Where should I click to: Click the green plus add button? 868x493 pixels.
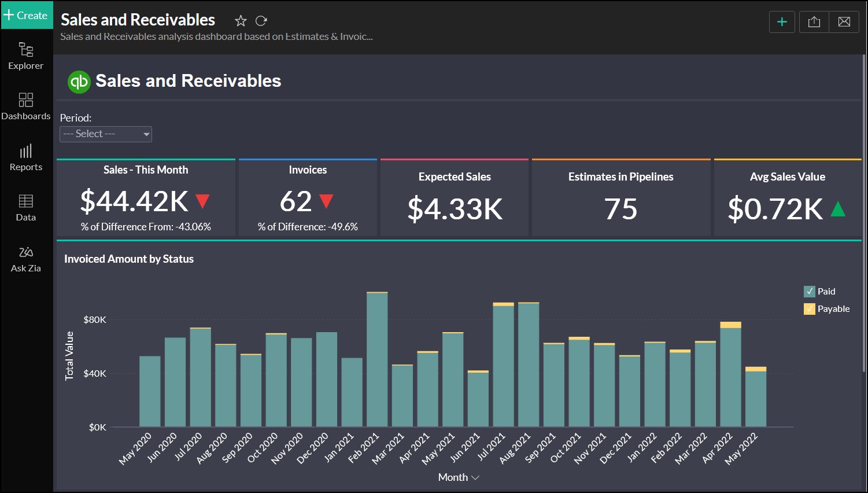(x=782, y=22)
